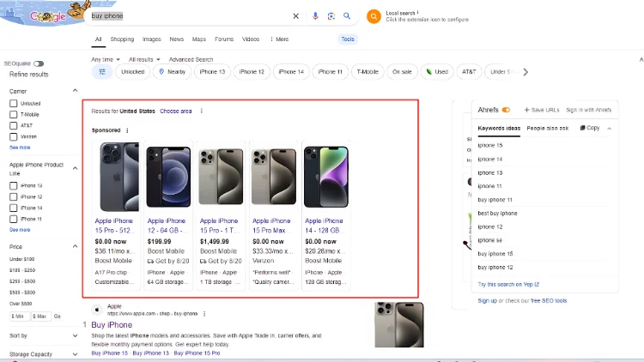This screenshot has height=362, width=644.
Task: Switch to the Forums tab
Action: point(224,39)
